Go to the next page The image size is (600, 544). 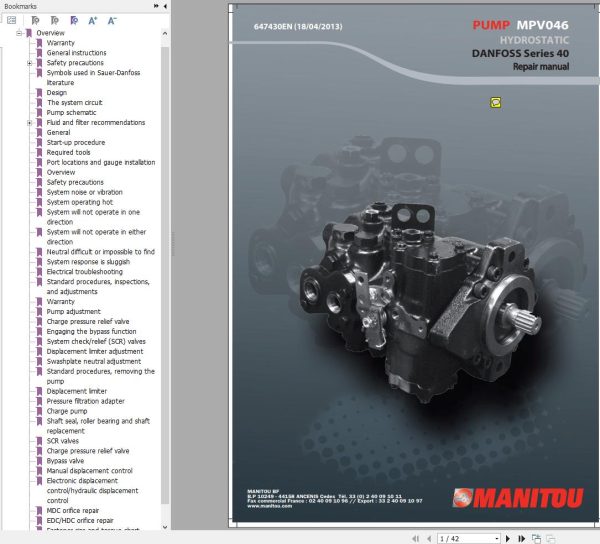point(508,538)
